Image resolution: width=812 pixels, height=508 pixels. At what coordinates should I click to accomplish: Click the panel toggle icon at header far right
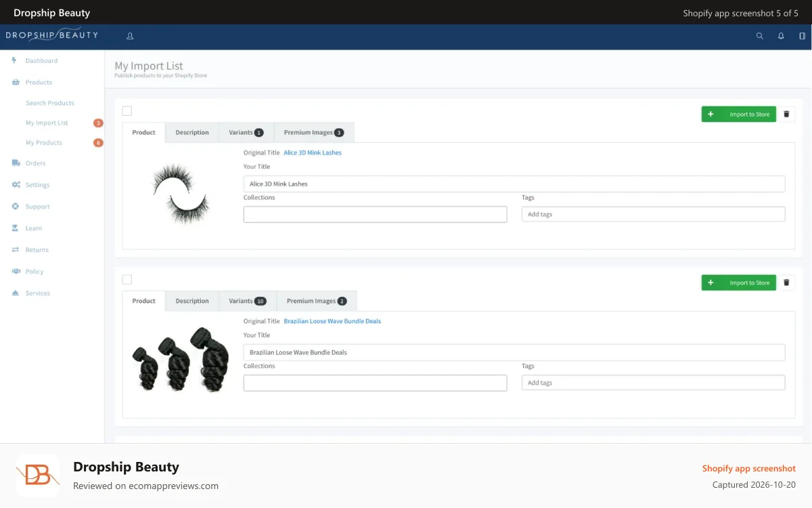point(802,36)
